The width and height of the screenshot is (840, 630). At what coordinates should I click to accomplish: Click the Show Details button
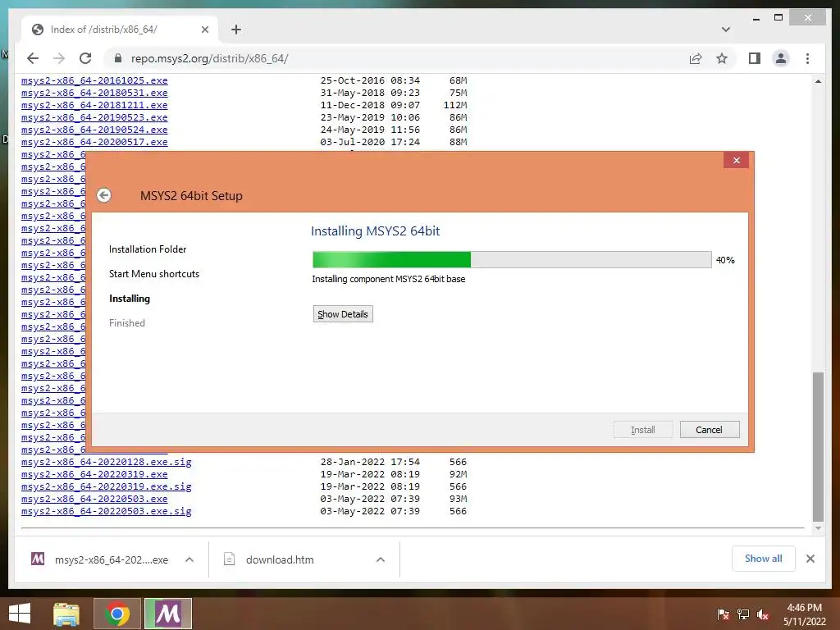tap(343, 314)
